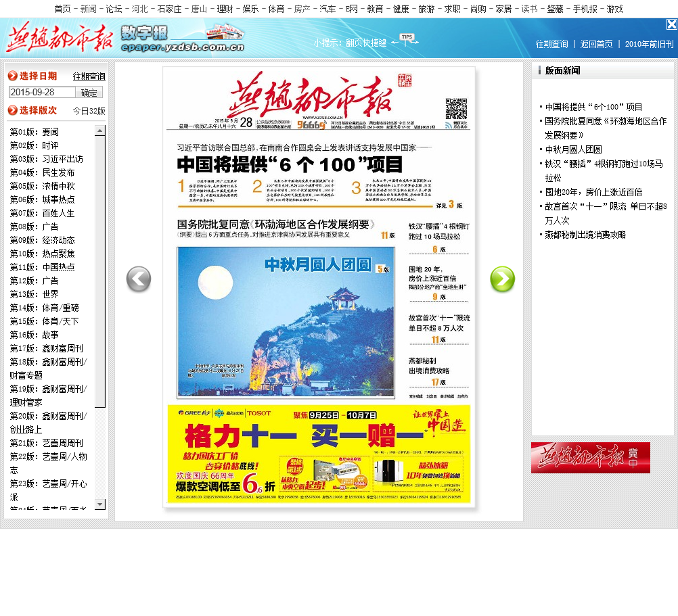Open article 中国将提供“6个100”项目 in the news list
Image resolution: width=678 pixels, height=616 pixels.
coord(593,107)
